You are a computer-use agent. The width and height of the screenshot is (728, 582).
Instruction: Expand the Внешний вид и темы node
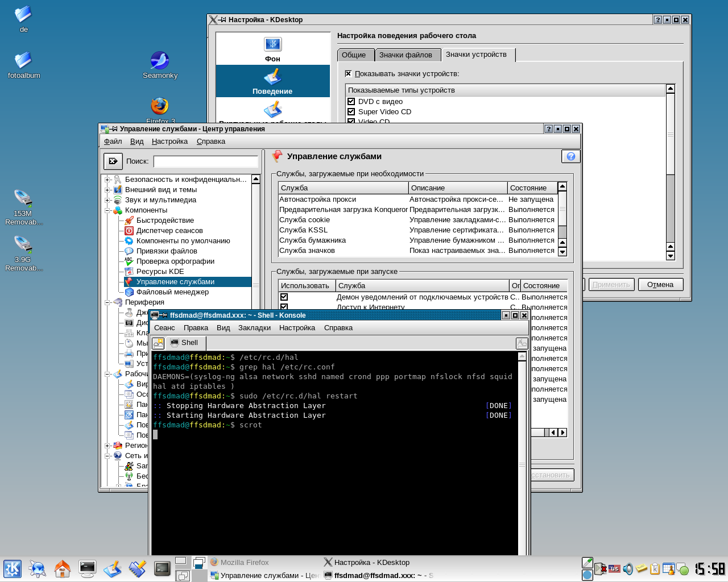click(x=107, y=190)
